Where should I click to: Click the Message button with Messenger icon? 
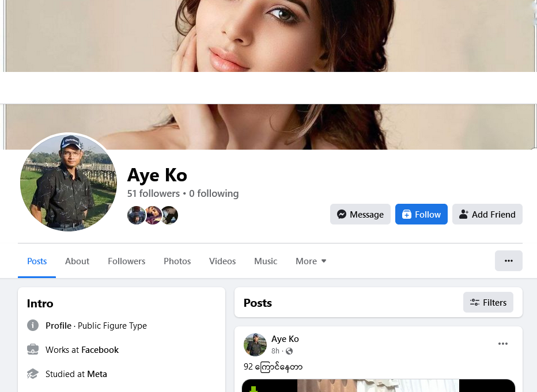(x=360, y=214)
